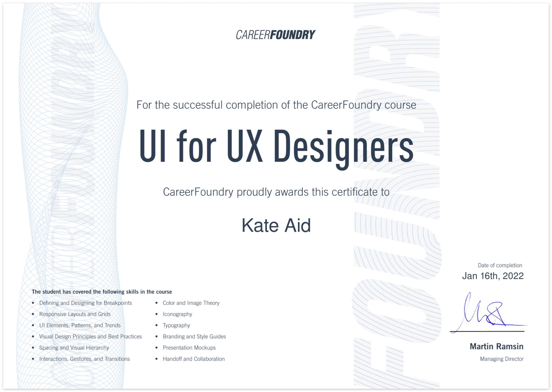The image size is (552, 392).
Task: Click 'UI Elements, Patterns, and Trends' skill
Action: [80, 325]
